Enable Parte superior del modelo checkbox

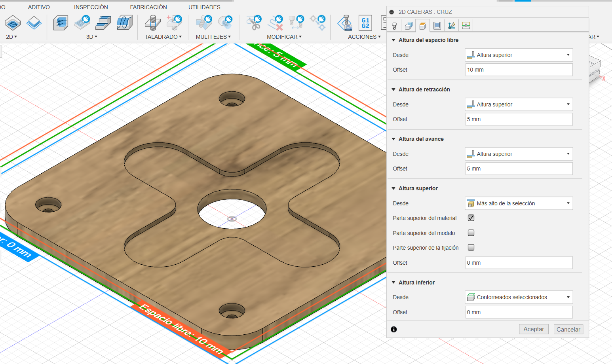471,233
